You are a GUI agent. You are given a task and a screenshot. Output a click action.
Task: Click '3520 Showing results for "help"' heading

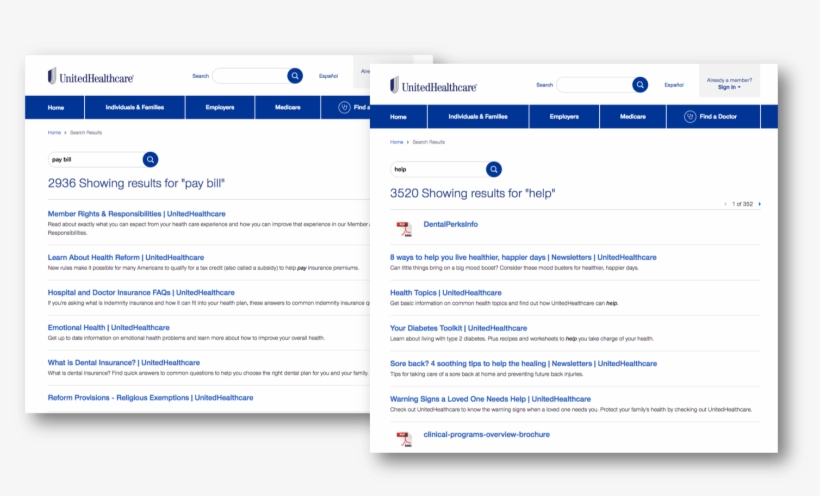472,193
